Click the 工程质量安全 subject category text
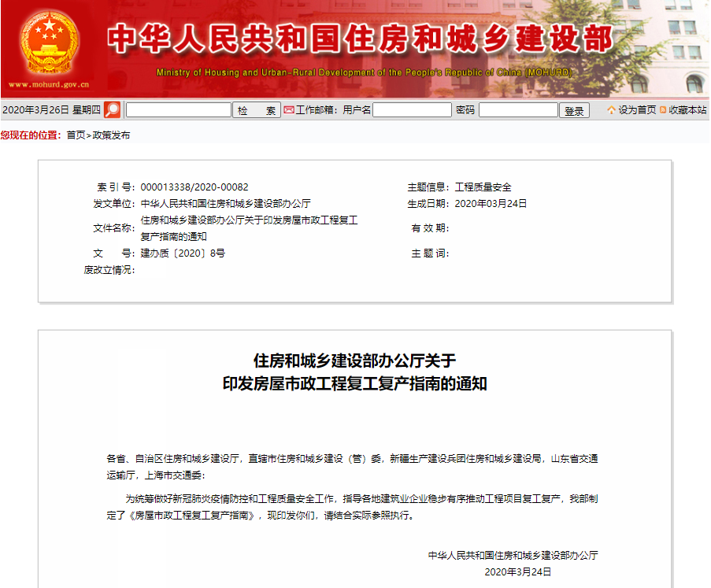The width and height of the screenshot is (711, 588). pos(483,187)
